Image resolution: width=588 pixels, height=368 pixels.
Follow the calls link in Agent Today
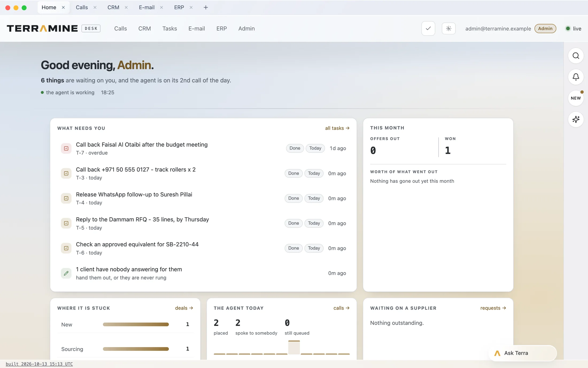click(341, 308)
